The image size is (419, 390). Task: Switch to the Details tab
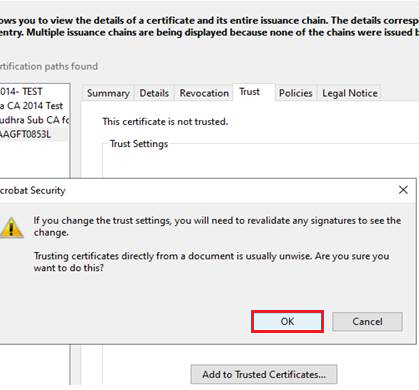point(154,93)
